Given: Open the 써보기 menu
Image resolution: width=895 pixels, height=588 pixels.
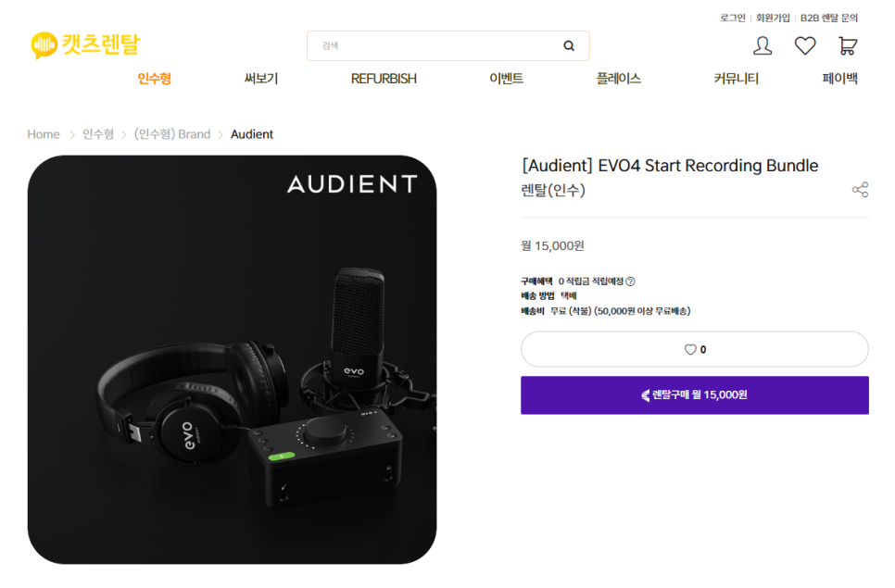Looking at the screenshot, I should coord(261,79).
